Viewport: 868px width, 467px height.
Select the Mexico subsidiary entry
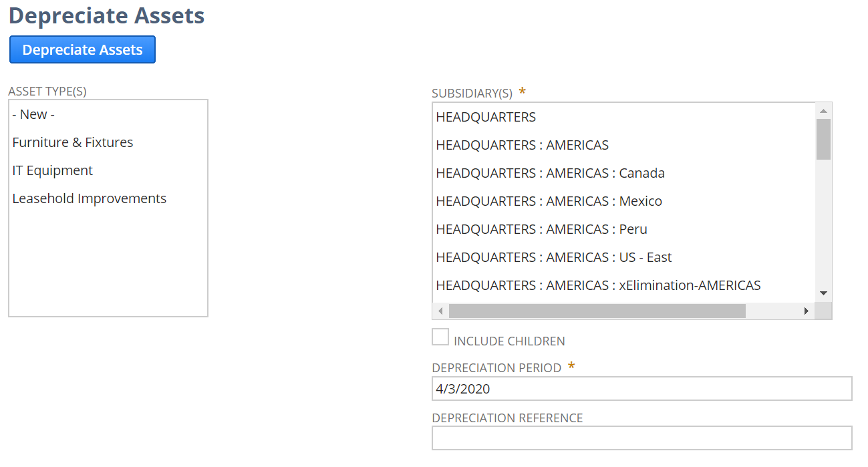point(624,201)
